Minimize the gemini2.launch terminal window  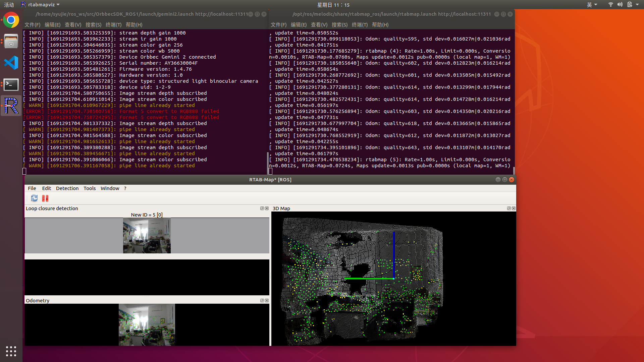point(251,14)
